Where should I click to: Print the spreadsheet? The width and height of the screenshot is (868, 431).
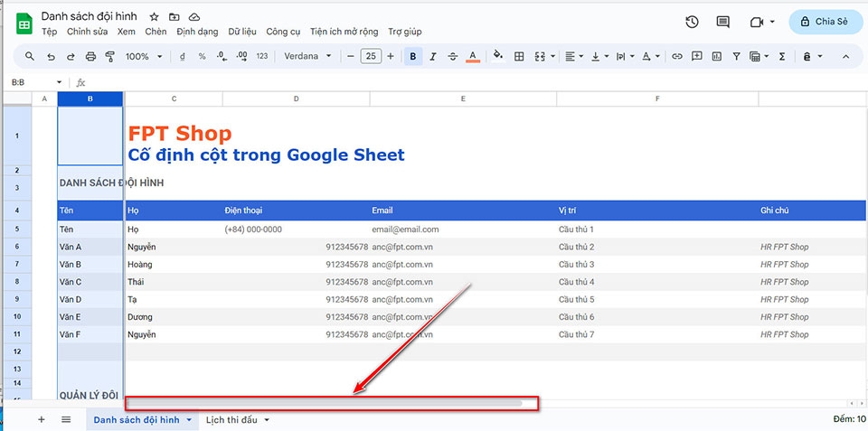pos(90,56)
